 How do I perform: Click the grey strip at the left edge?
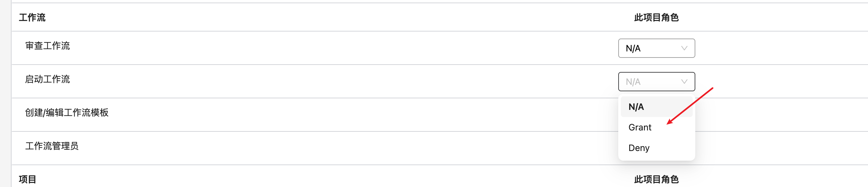click(x=5, y=93)
